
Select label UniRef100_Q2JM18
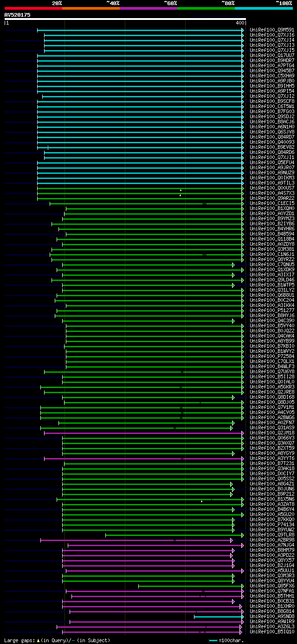272,433
